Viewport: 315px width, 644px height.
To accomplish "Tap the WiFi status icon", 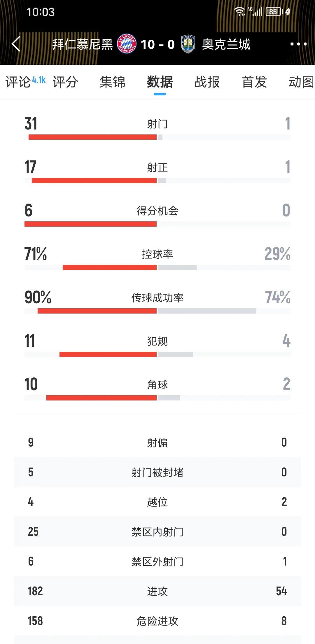I will (x=239, y=12).
